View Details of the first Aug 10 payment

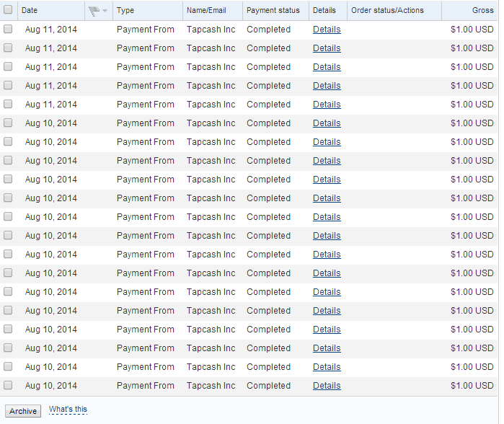coord(327,123)
